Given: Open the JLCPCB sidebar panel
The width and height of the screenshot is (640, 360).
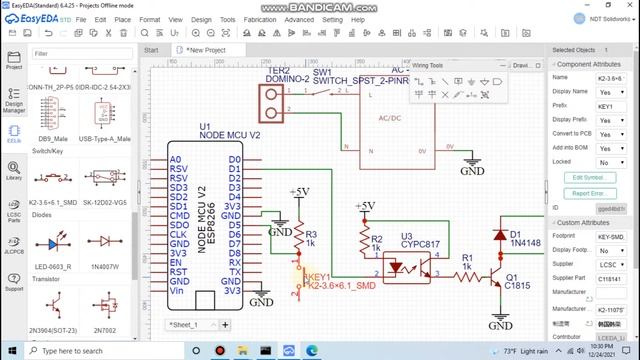Looking at the screenshot, I should tap(14, 245).
